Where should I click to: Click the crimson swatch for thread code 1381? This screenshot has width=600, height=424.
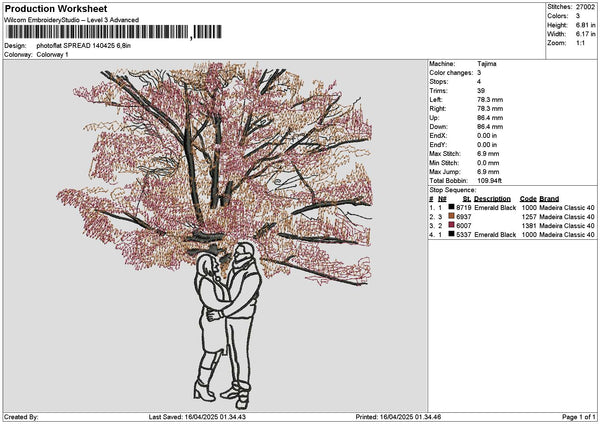(x=451, y=225)
